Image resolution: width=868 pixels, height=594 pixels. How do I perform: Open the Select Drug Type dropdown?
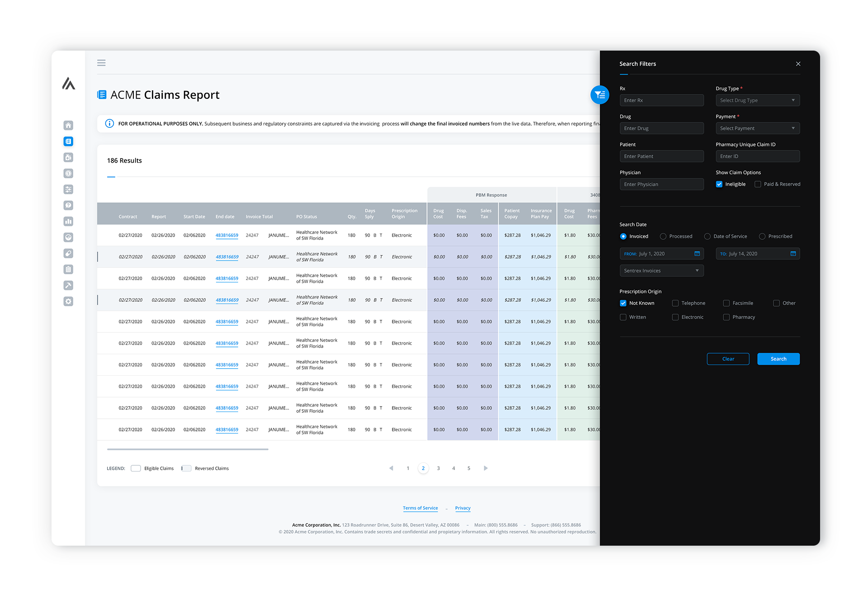[758, 100]
